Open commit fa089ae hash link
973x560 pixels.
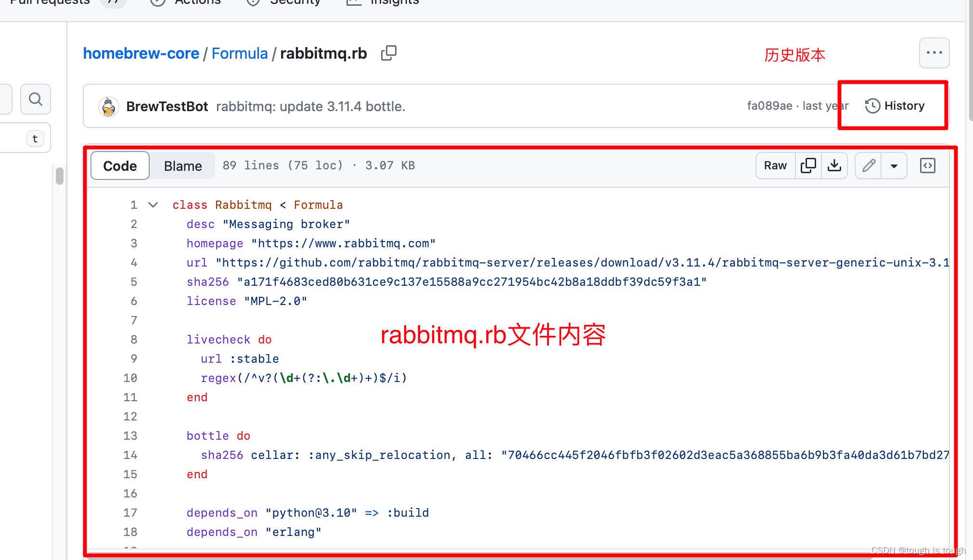point(769,106)
